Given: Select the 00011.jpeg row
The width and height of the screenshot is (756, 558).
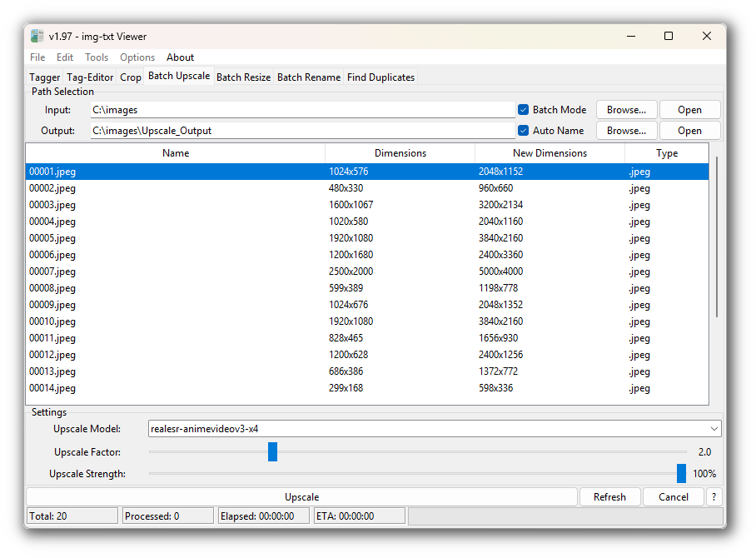Looking at the screenshot, I should (x=367, y=337).
